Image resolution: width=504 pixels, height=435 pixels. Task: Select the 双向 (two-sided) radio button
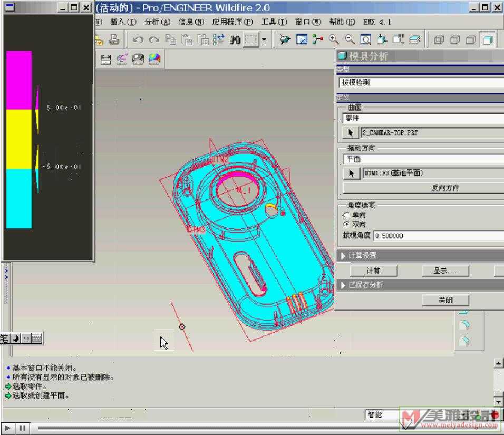pos(346,224)
